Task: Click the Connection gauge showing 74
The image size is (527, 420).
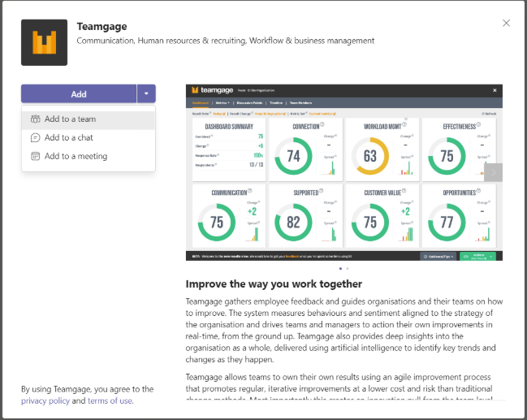Action: 294,155
